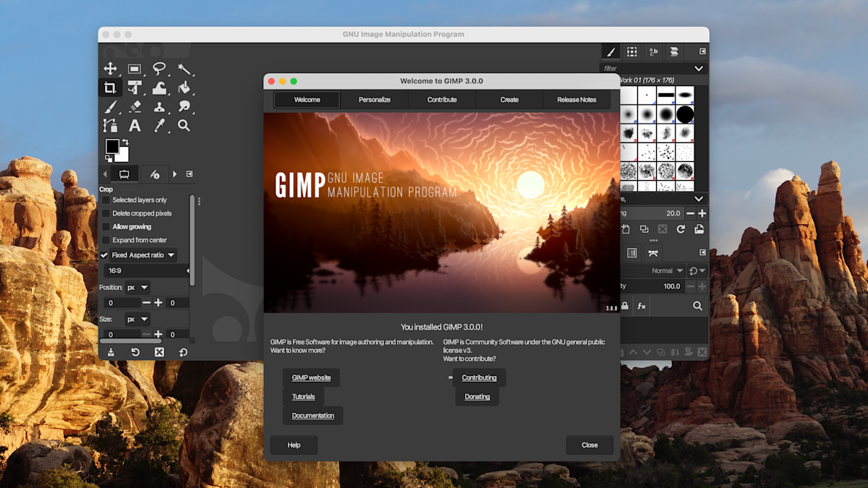
Task: Activate the Color Picker eyedropper tool
Action: 159,126
